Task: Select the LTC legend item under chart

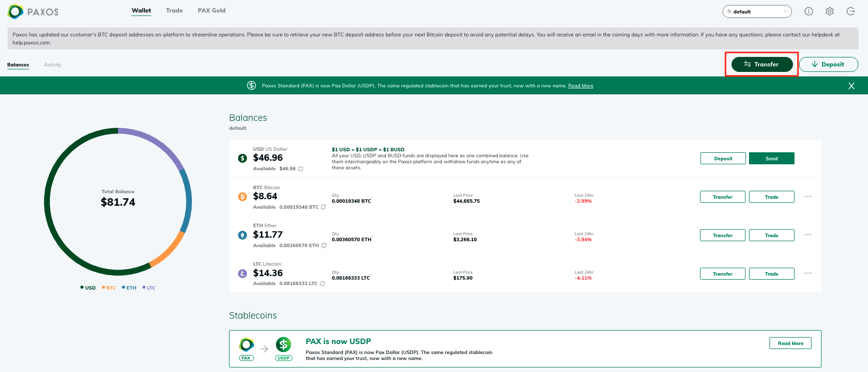Action: [x=149, y=288]
